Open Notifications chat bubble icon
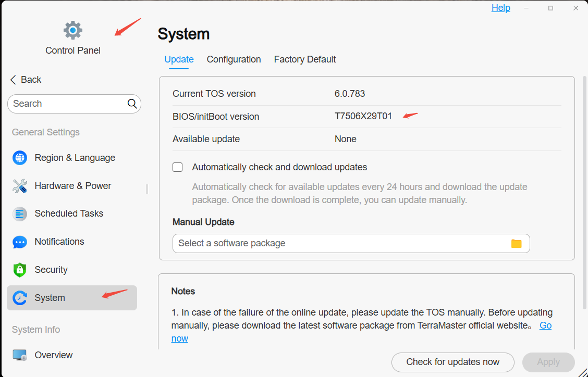Image resolution: width=588 pixels, height=377 pixels. pos(19,242)
